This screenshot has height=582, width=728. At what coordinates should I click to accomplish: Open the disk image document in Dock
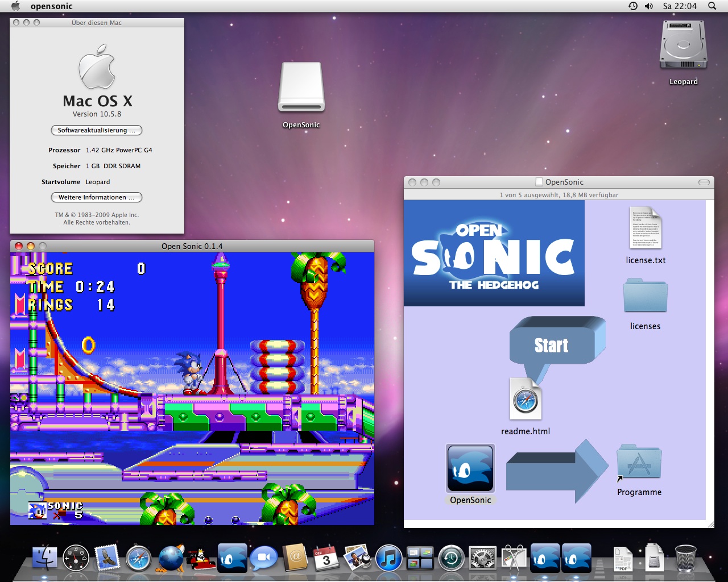click(654, 558)
